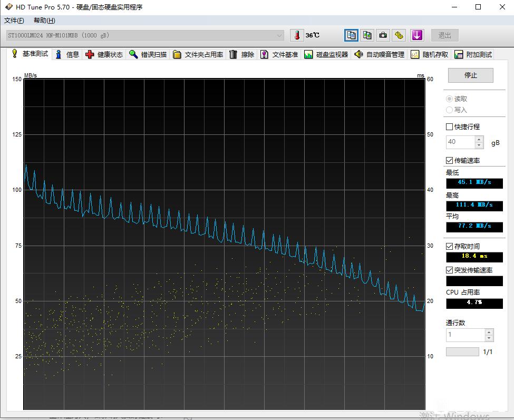The height and width of the screenshot is (420, 514).
Task: Click the 快捷行程 size input field showing 40
Action: pos(460,142)
